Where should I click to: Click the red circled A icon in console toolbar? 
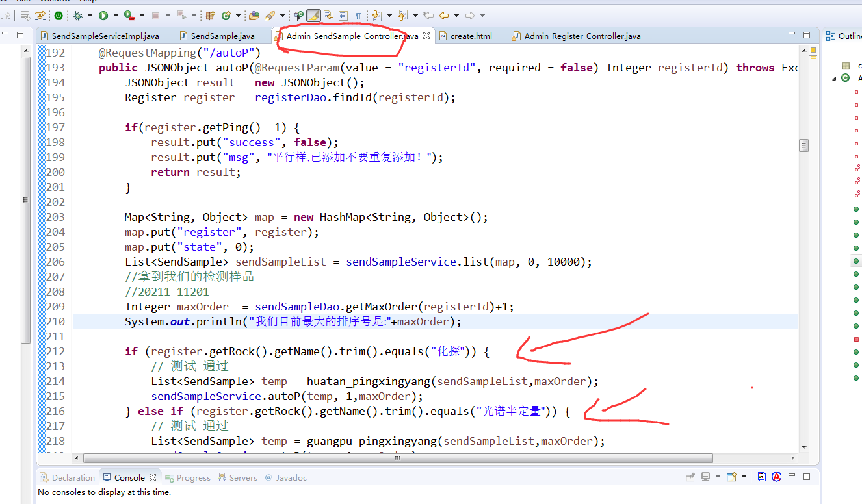[776, 477]
